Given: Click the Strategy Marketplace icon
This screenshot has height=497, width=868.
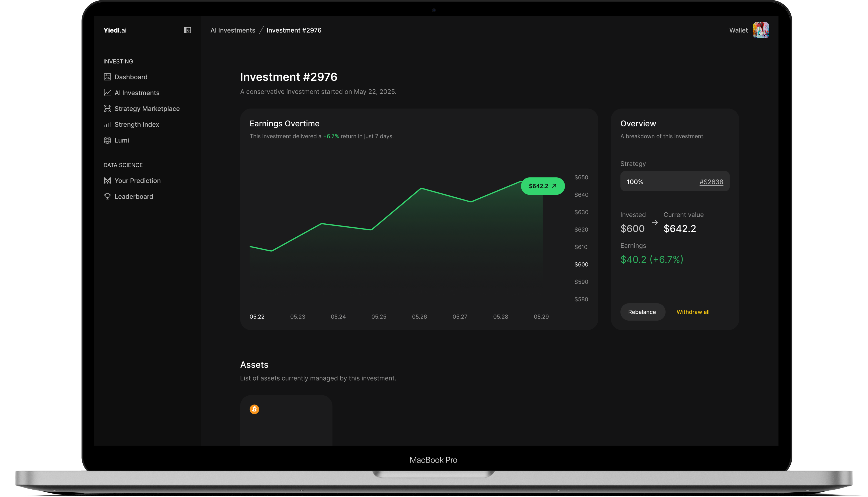Looking at the screenshot, I should [x=107, y=109].
